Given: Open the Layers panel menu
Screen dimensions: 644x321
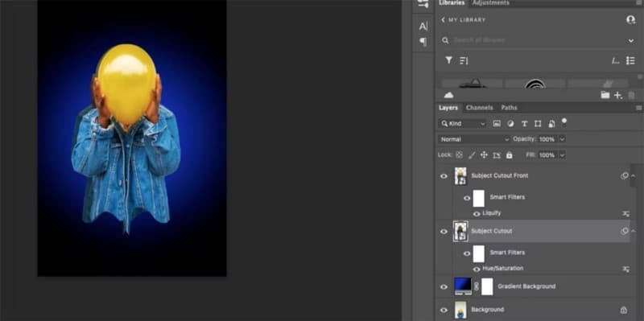Looking at the screenshot, I should click(x=638, y=108).
